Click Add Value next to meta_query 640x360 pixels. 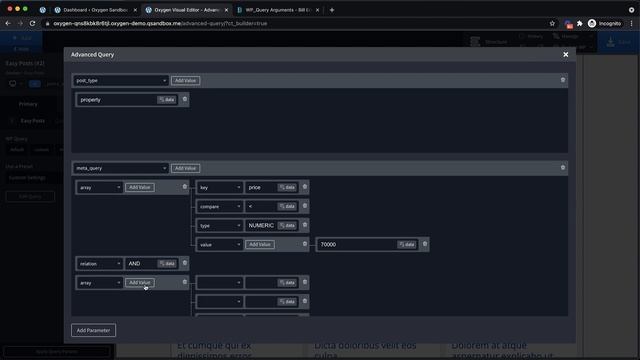pyautogui.click(x=185, y=168)
